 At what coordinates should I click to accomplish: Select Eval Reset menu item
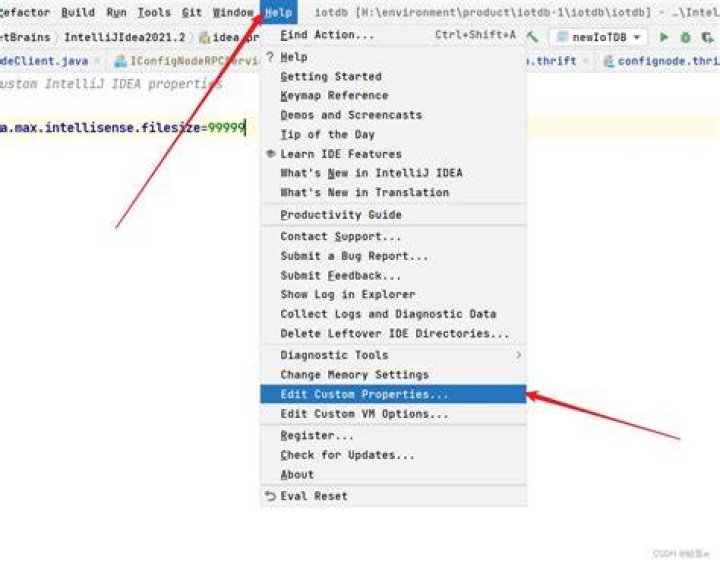[x=393, y=496]
